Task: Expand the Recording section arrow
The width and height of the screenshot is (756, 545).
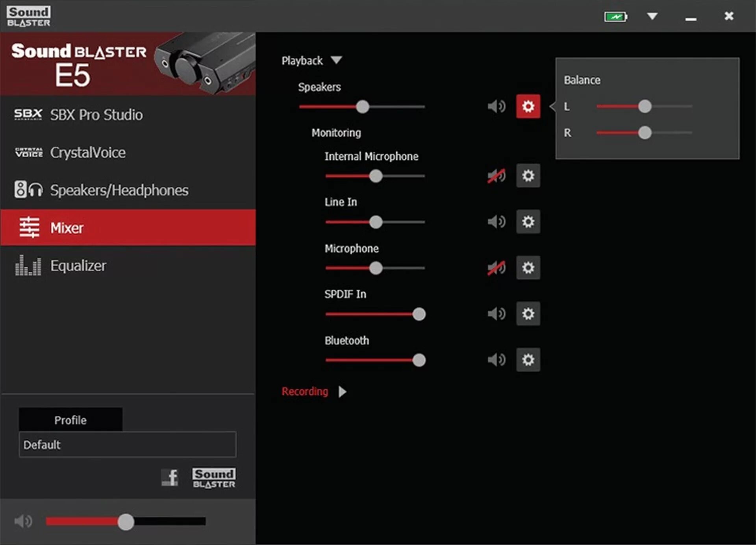Action: tap(342, 392)
